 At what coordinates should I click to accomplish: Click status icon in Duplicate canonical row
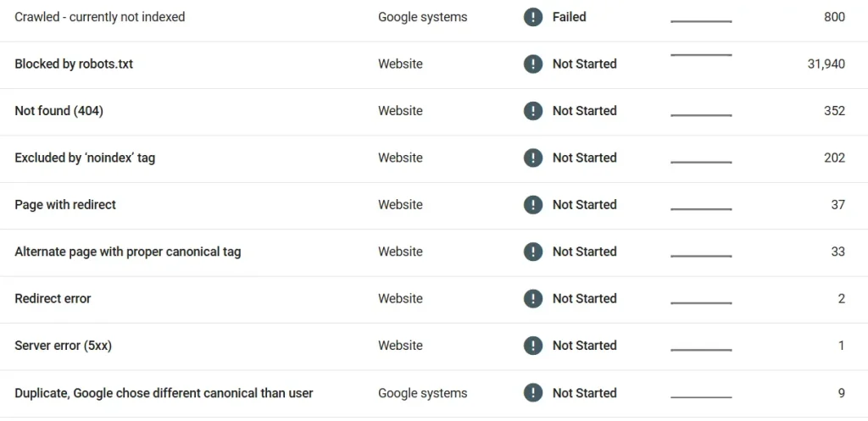pos(532,393)
